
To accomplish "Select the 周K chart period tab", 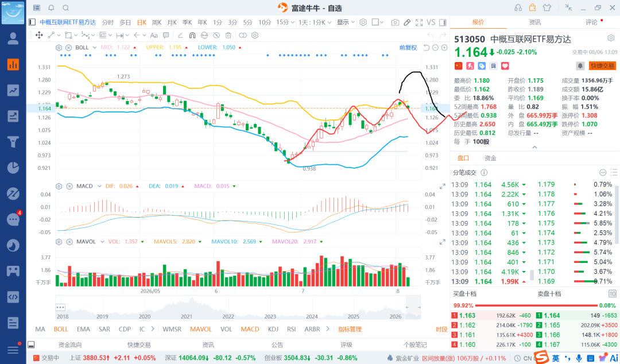I will coord(157,22).
